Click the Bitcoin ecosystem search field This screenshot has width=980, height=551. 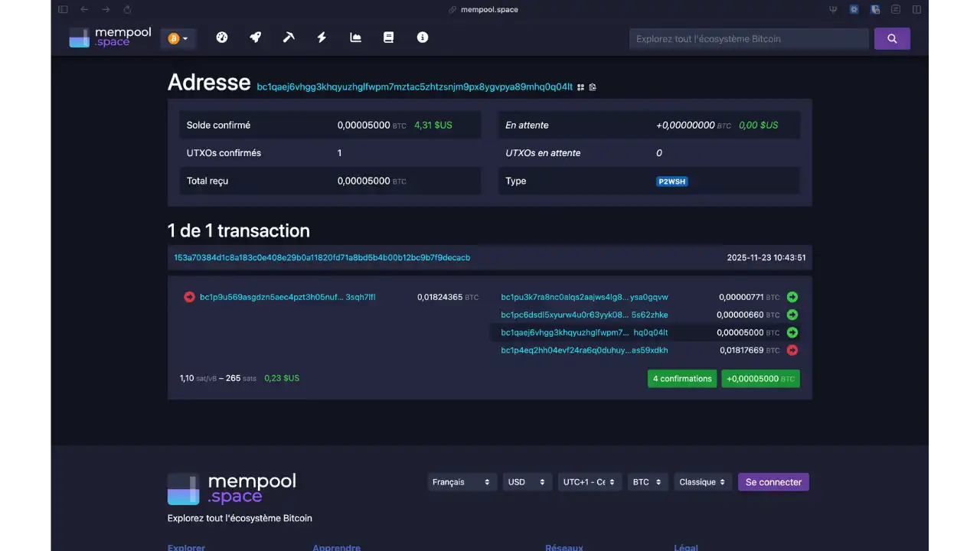click(x=749, y=38)
